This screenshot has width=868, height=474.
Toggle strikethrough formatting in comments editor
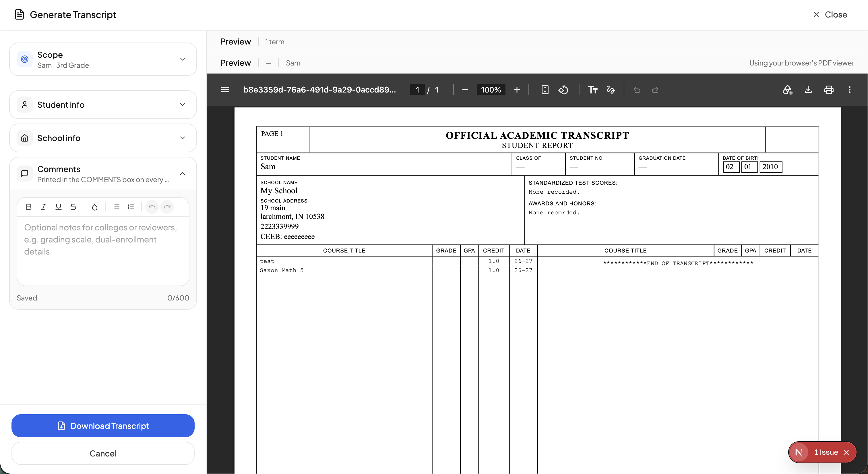(73, 207)
